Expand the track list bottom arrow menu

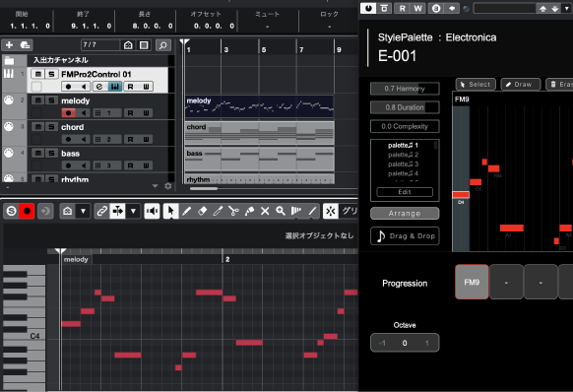(x=155, y=186)
